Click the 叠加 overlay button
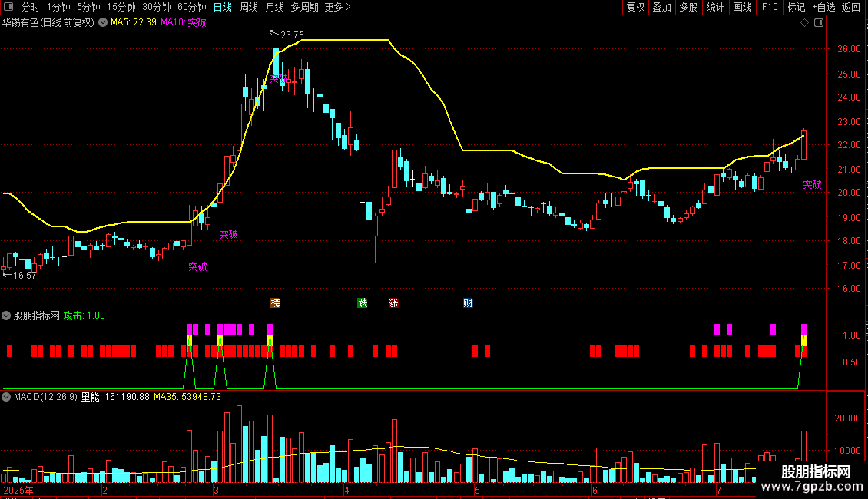 click(662, 7)
